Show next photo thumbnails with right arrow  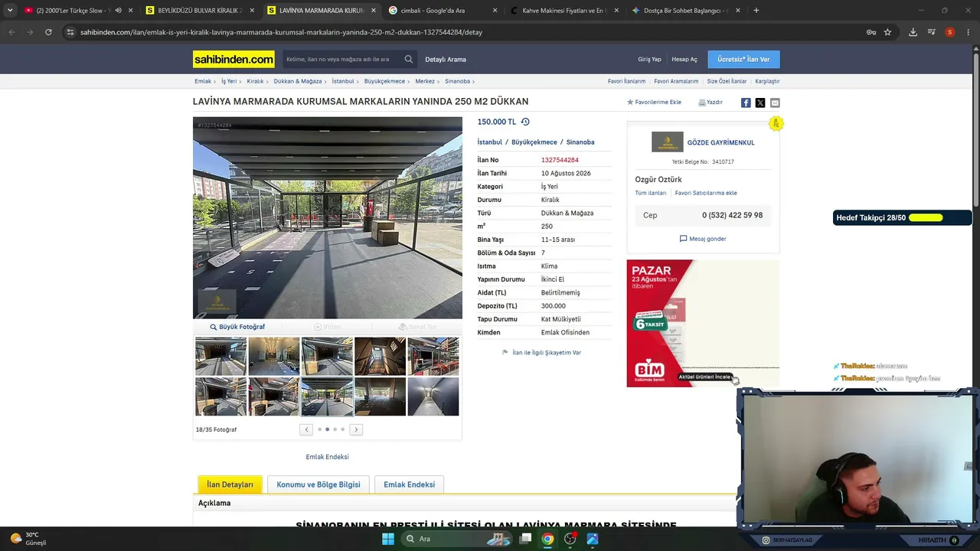click(356, 429)
